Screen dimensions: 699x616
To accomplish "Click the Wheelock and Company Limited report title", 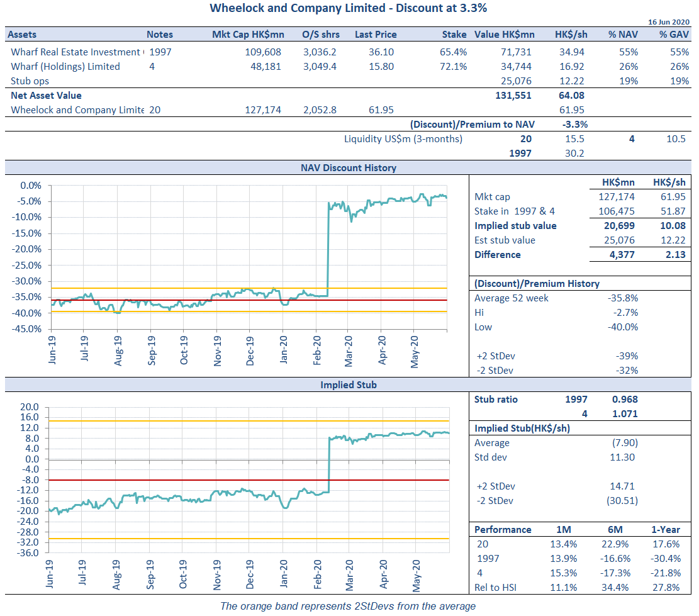I will click(x=348, y=8).
